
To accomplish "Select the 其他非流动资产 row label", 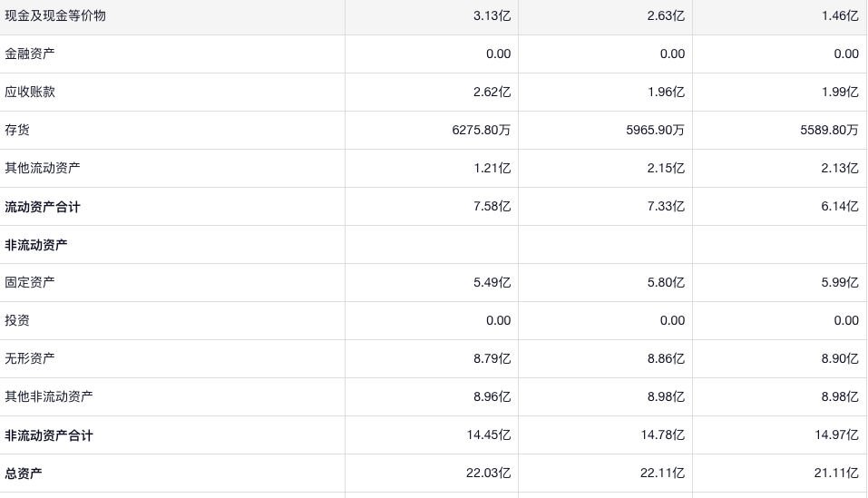I will click(x=49, y=396).
